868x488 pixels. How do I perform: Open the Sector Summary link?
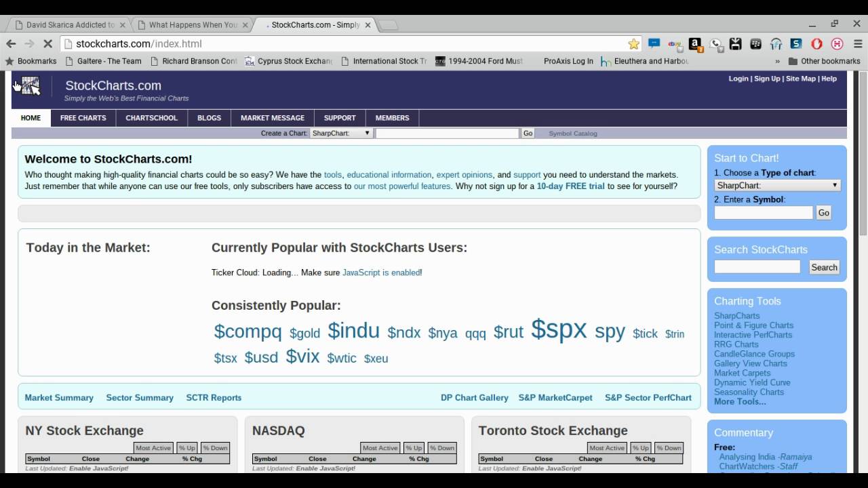[x=140, y=398]
